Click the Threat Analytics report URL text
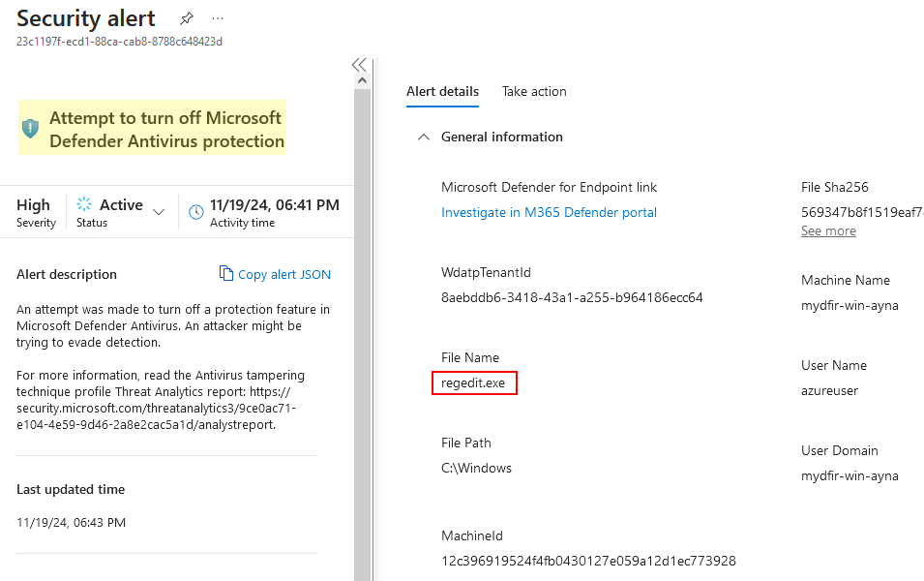The width and height of the screenshot is (924, 581). pyautogui.click(x=156, y=409)
